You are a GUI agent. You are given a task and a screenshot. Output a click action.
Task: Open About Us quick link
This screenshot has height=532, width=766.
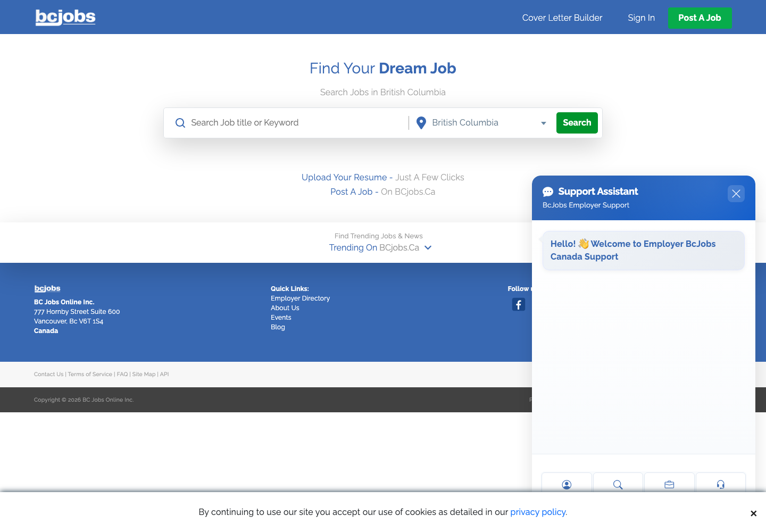tap(285, 308)
